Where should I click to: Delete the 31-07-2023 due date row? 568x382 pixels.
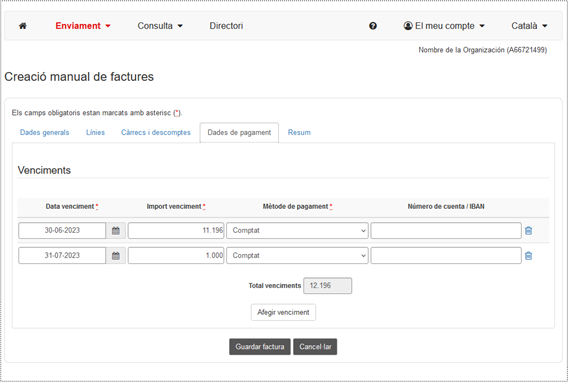pyautogui.click(x=529, y=256)
